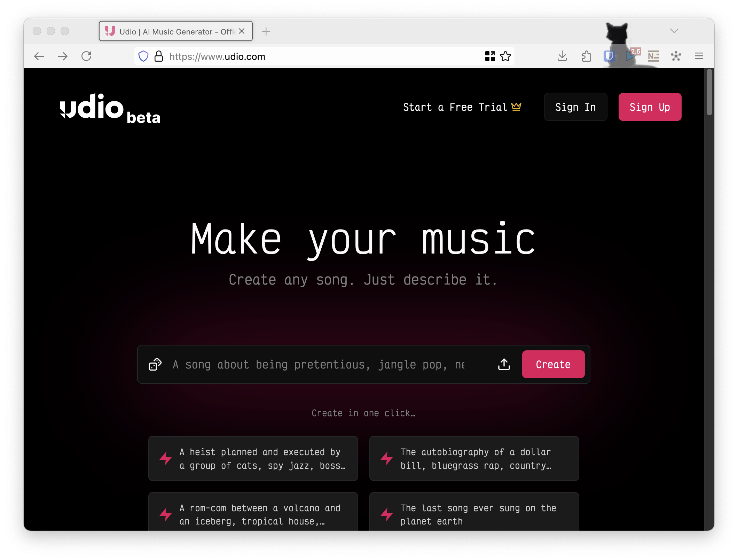738x560 pixels.
Task: Click lightning icon on dollar bill card
Action: click(x=387, y=458)
